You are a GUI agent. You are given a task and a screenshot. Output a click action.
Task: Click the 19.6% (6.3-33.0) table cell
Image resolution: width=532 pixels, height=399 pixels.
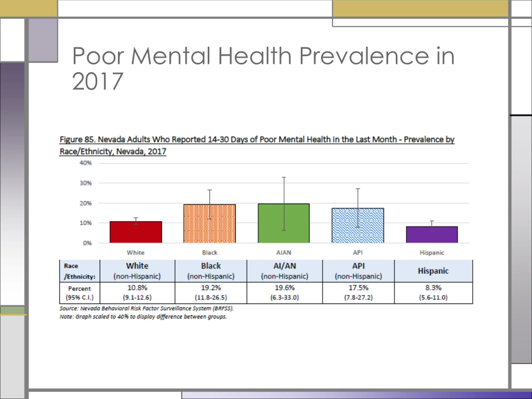coord(284,293)
